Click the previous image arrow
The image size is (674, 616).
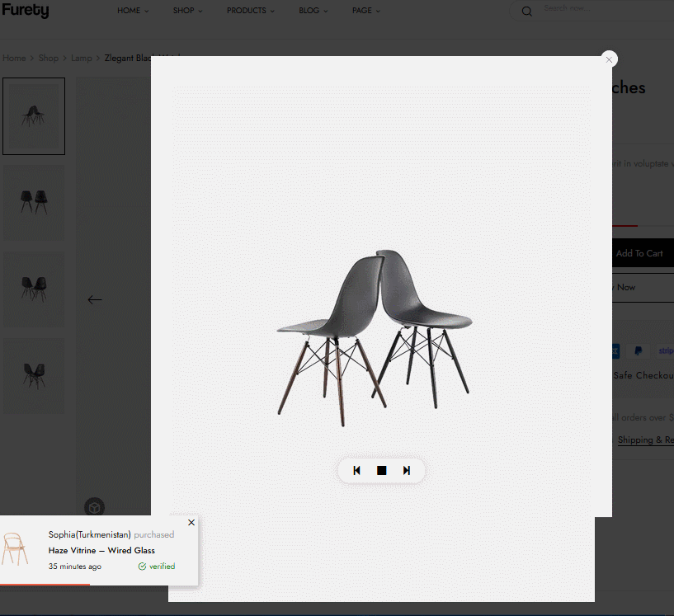click(x=95, y=299)
